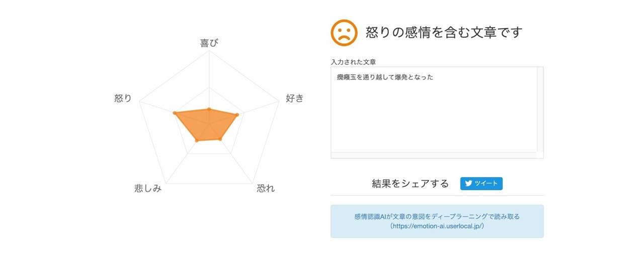Image resolution: width=644 pixels, height=253 pixels.
Task: Focus the text area containing 癇癪玉を通り越して爆発となった
Action: [433, 111]
